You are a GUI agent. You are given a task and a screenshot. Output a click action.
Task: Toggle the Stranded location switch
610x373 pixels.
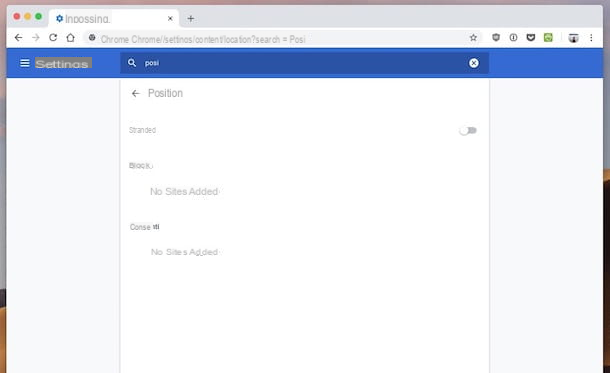point(468,131)
